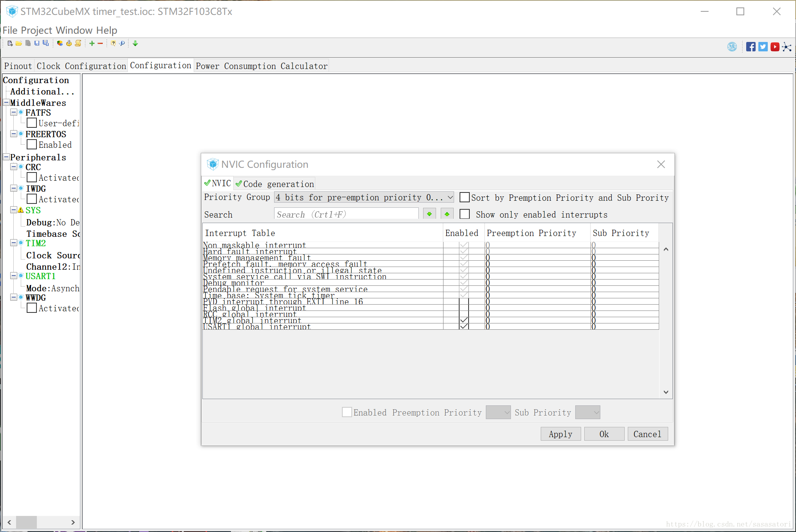Open the ST community network icon
This screenshot has height=532, width=796.
tap(787, 47)
